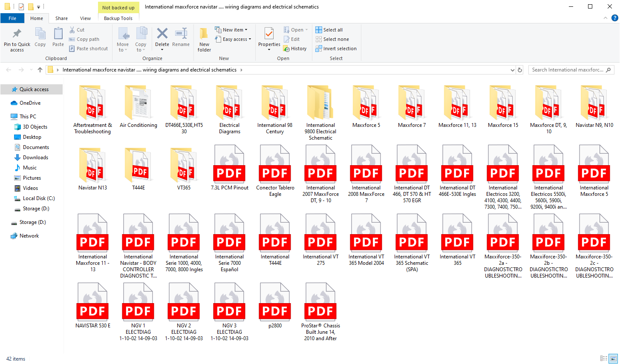The width and height of the screenshot is (620, 364).
Task: Select the p2800 PDF file
Action: tap(275, 305)
